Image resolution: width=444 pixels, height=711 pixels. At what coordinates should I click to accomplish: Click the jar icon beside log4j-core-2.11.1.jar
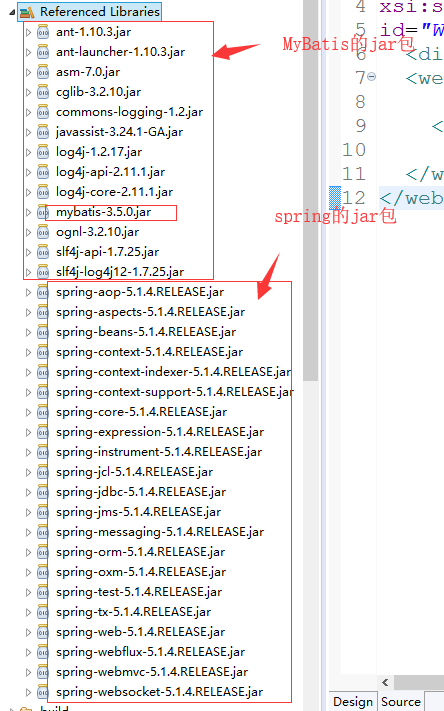pos(43,192)
